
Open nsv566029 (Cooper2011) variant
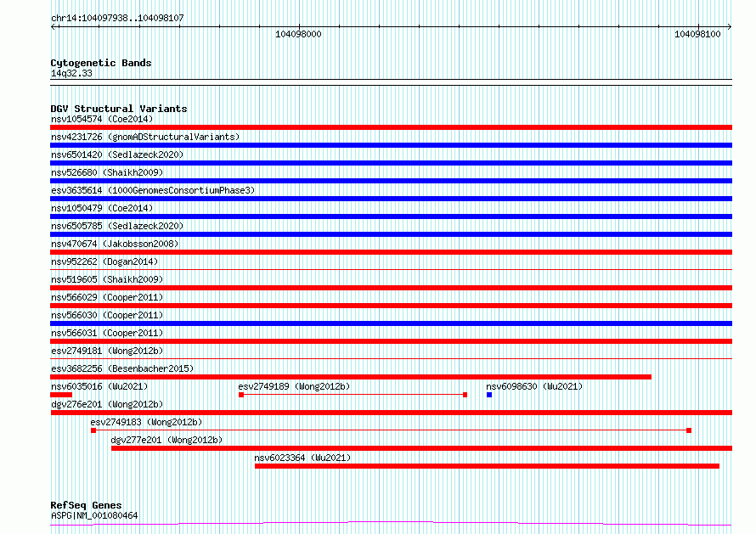coord(107,297)
